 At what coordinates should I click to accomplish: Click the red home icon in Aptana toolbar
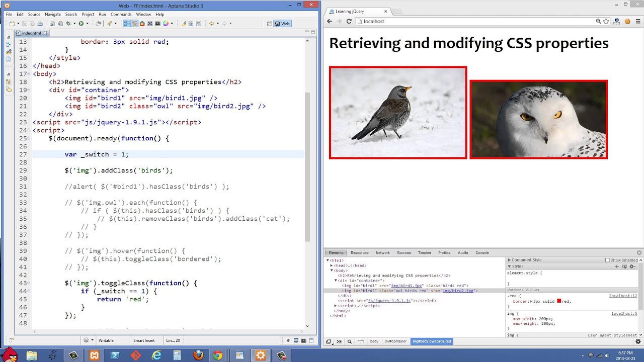[x=142, y=24]
